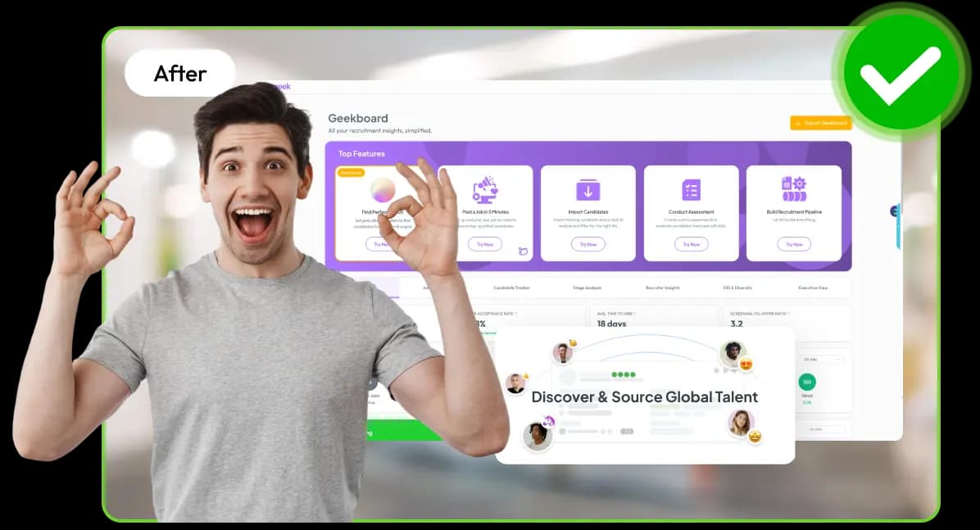The height and width of the screenshot is (530, 980).
Task: Click the Geekboard page title
Action: click(x=358, y=118)
